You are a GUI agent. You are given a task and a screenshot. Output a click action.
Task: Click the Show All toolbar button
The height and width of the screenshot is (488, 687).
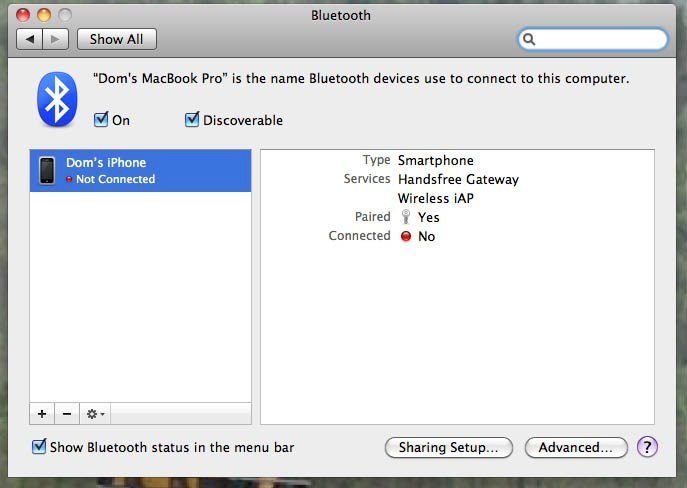[116, 39]
